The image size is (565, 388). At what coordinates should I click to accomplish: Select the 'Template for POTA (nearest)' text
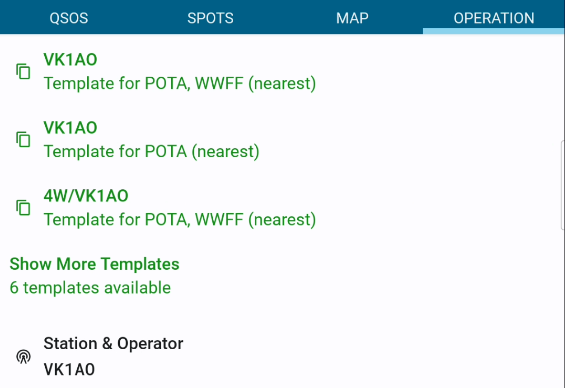(x=151, y=151)
